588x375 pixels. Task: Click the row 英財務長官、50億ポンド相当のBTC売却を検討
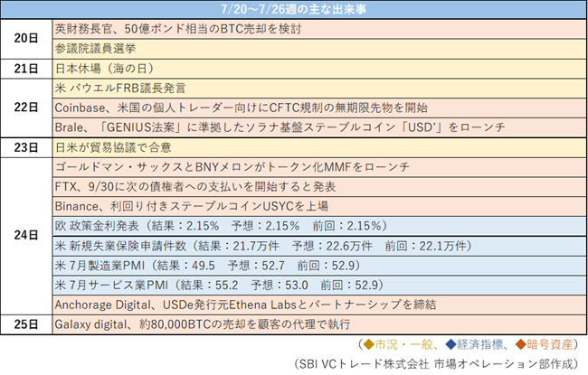[x=319, y=29]
